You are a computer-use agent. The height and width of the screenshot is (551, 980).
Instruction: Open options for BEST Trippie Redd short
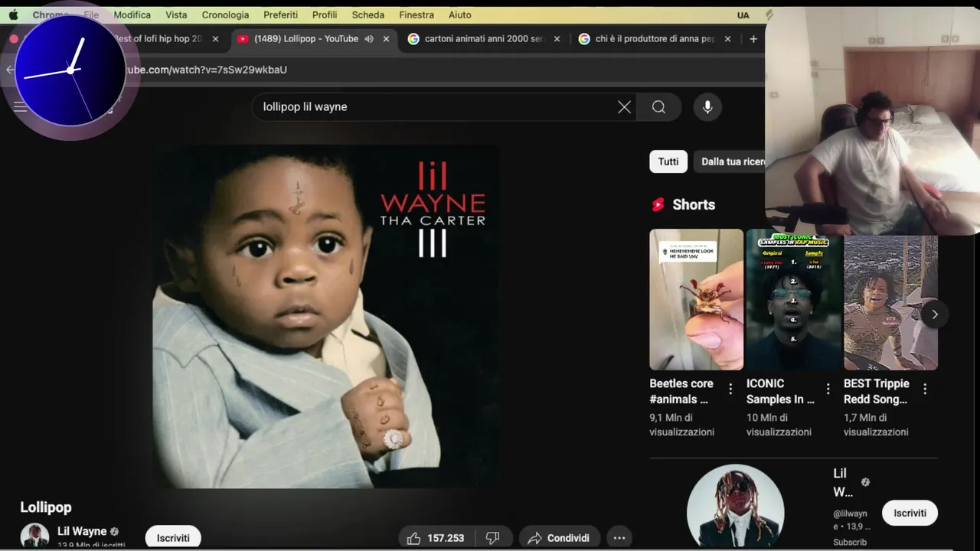point(925,389)
